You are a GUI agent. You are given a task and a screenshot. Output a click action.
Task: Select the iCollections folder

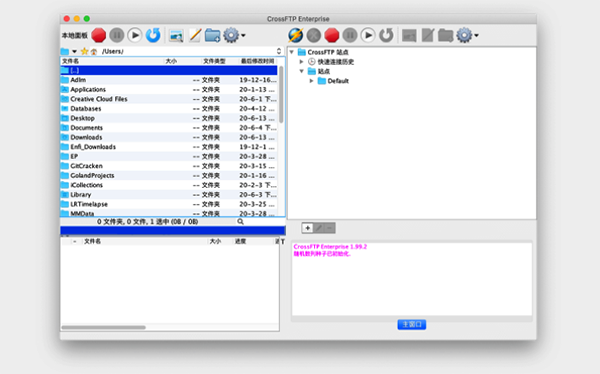pyautogui.click(x=169, y=185)
